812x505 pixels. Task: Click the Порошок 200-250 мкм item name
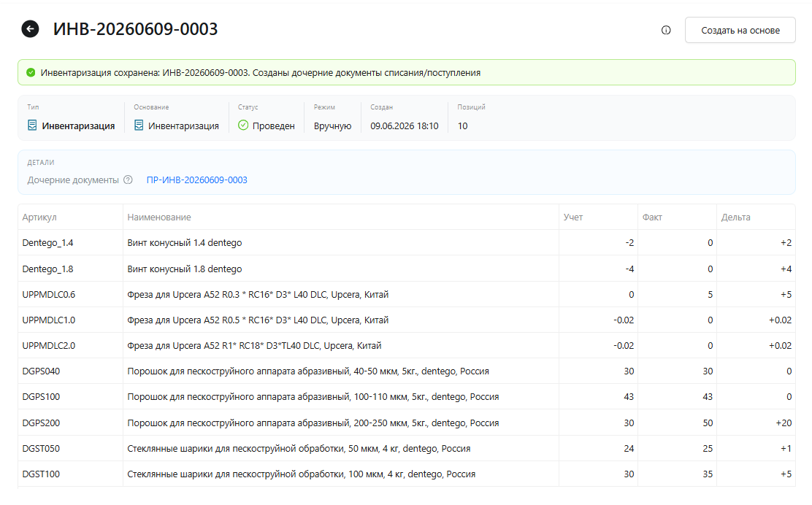click(x=313, y=423)
